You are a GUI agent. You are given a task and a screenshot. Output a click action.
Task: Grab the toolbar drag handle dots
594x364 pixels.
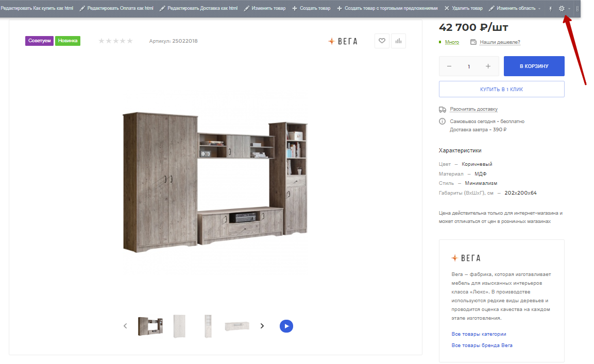[x=578, y=8]
